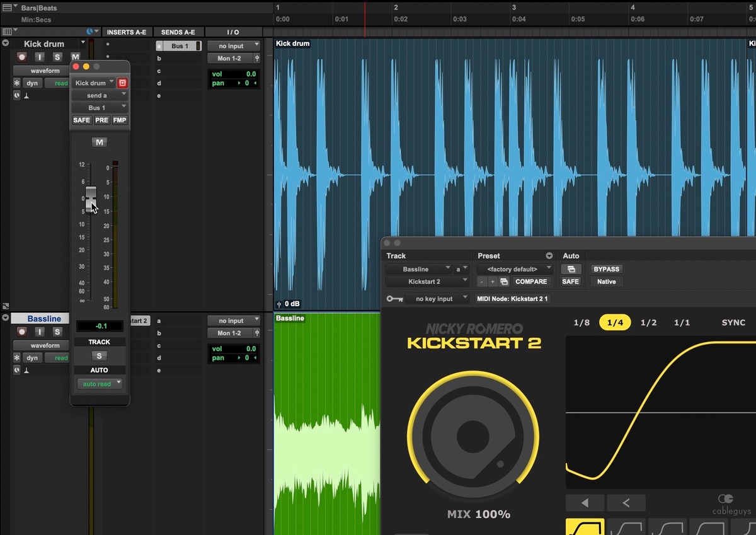Image resolution: width=756 pixels, height=535 pixels.
Task: Toggle PRE fader on the send
Action: click(x=101, y=120)
